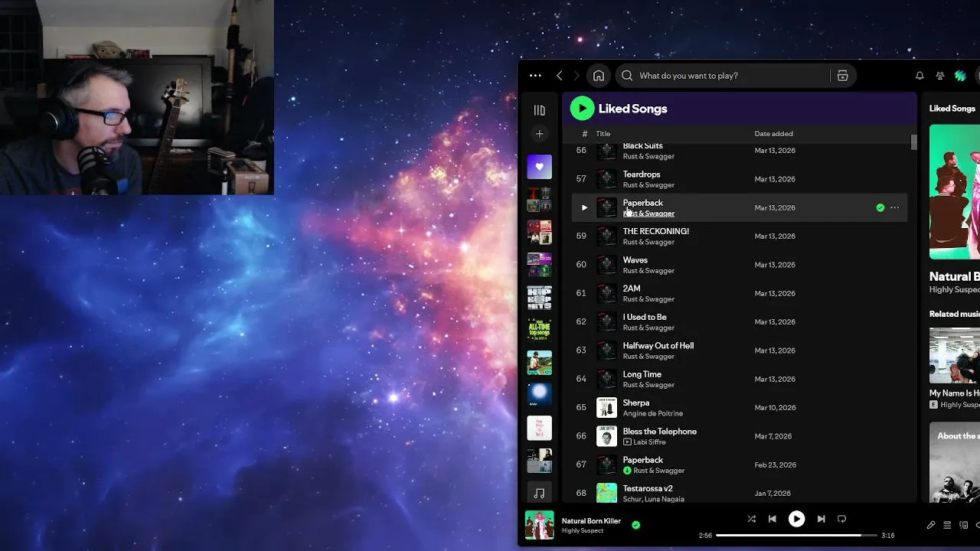Sort the list by Title column
Viewport: 980px width, 551px height.
tap(603, 134)
